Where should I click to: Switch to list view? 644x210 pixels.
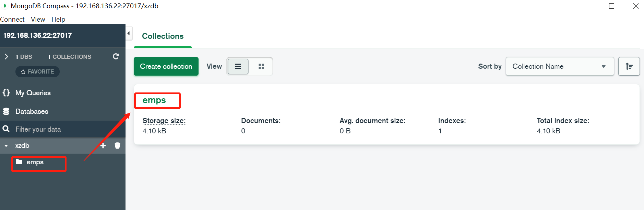coord(238,66)
